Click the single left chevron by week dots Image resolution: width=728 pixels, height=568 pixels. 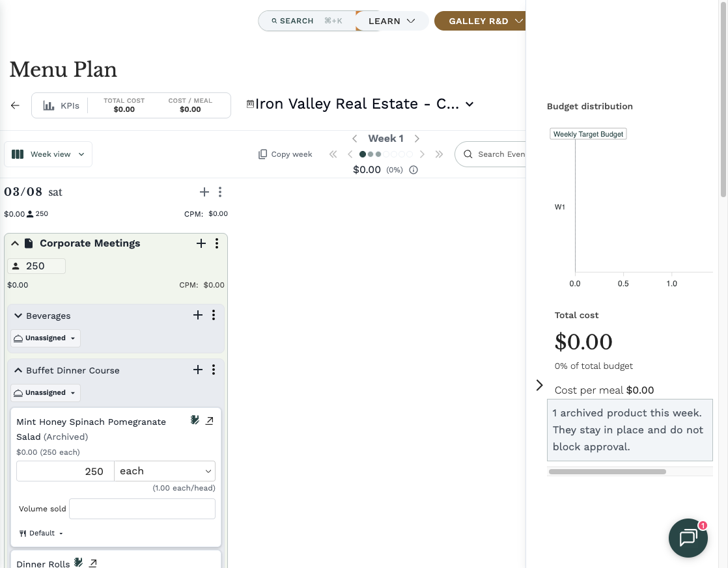click(x=350, y=154)
